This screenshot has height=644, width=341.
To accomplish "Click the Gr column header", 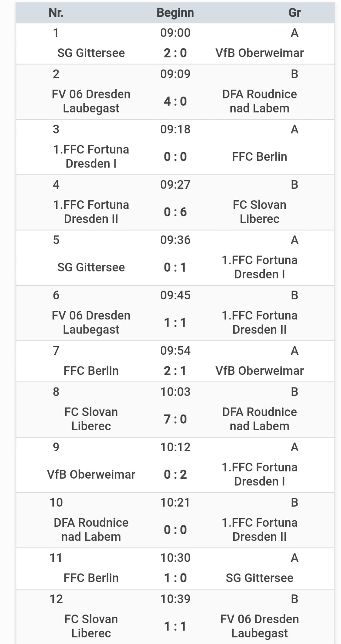I will 294,13.
